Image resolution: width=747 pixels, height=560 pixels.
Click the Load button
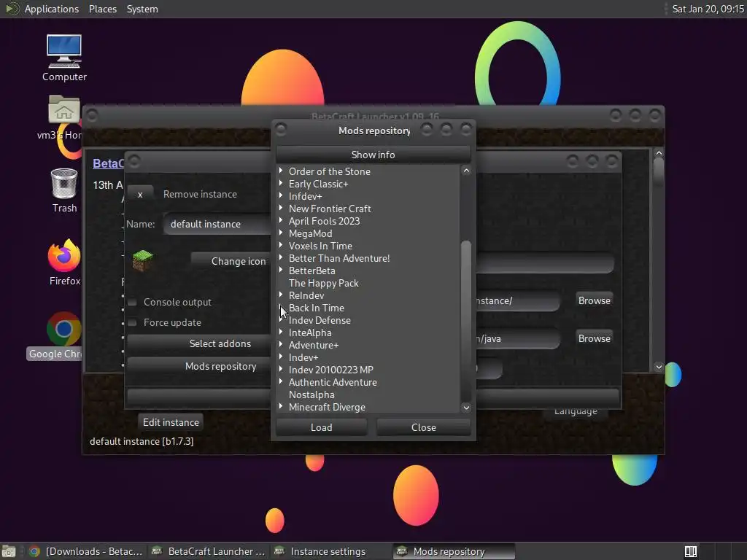point(322,427)
